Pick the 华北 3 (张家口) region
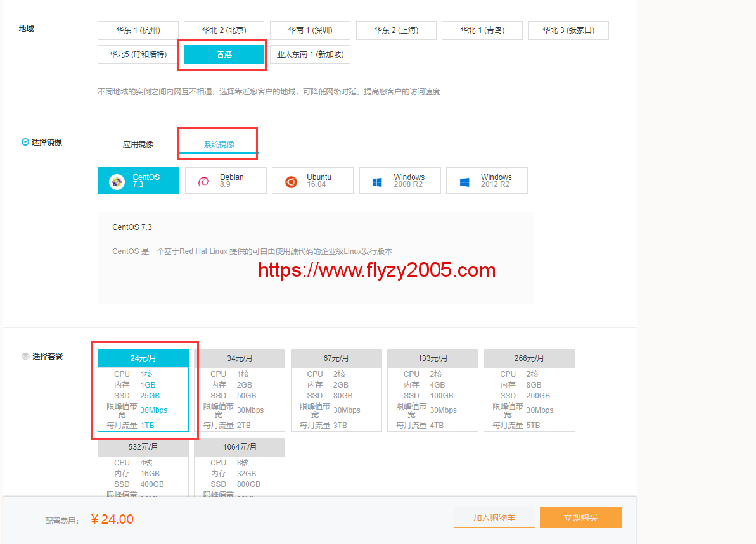 tap(568, 30)
